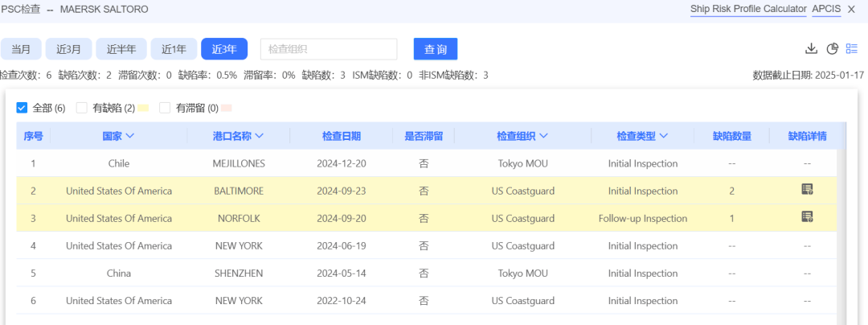
Task: Download the PSC inspection data
Action: pyautogui.click(x=811, y=49)
